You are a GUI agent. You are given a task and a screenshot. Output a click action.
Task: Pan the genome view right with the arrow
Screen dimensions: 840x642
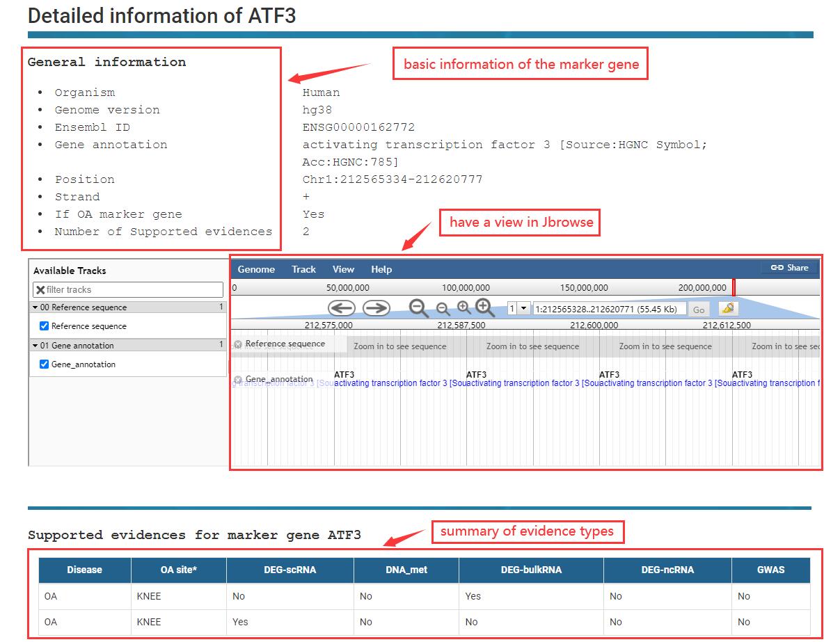pyautogui.click(x=376, y=308)
